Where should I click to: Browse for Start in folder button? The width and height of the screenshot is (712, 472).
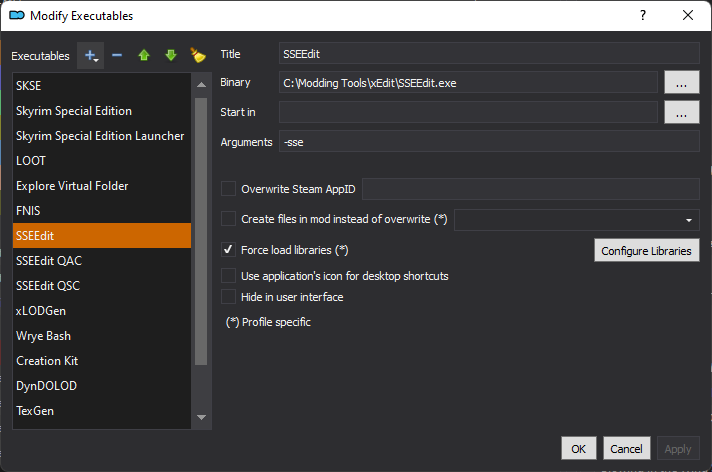click(x=682, y=112)
